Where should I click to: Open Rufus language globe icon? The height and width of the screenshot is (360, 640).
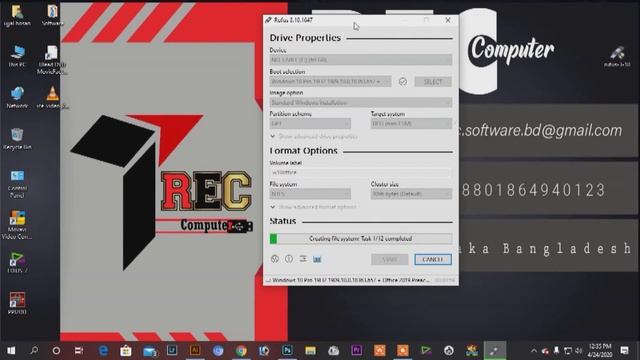275,259
